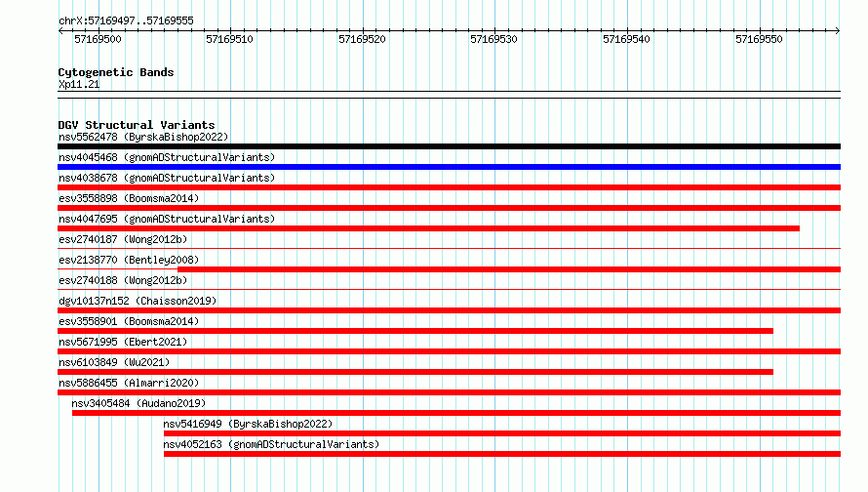868x492 pixels.
Task: Select the red bar under nsv4047695
Action: pos(428,228)
